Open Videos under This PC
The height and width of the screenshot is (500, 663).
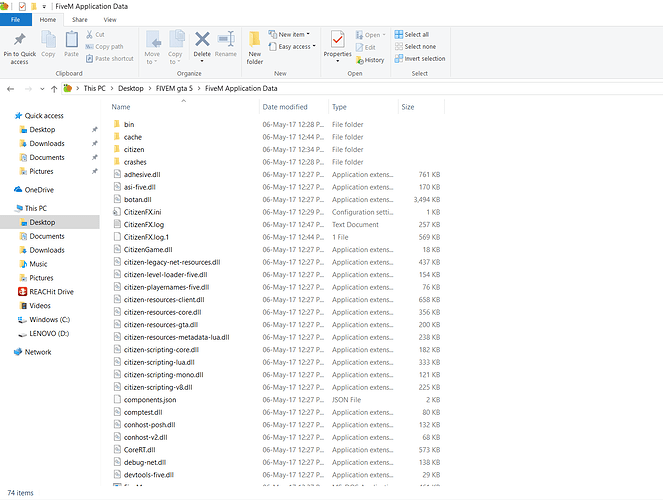click(x=35, y=306)
